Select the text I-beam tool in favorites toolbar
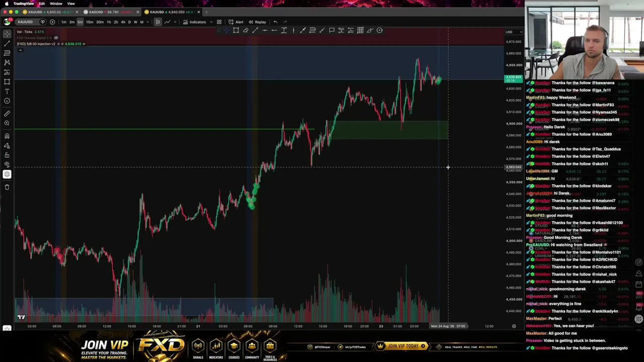The height and width of the screenshot is (362, 644). tap(284, 31)
